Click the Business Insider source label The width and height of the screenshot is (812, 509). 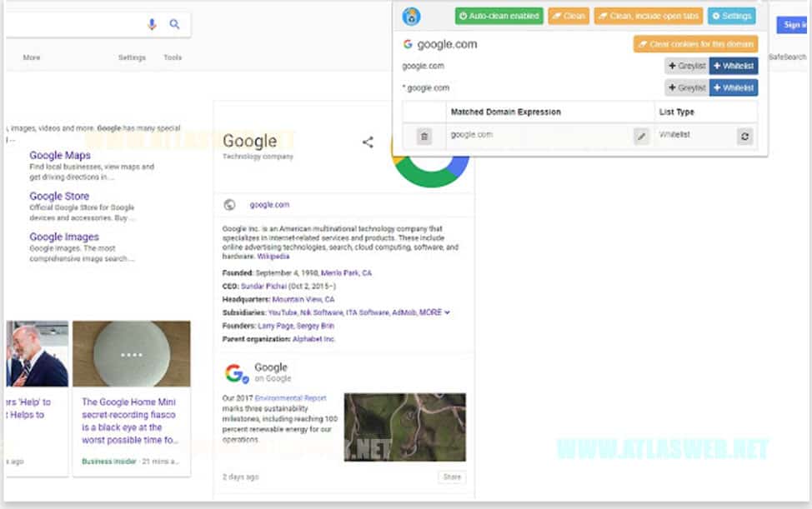coord(109,462)
